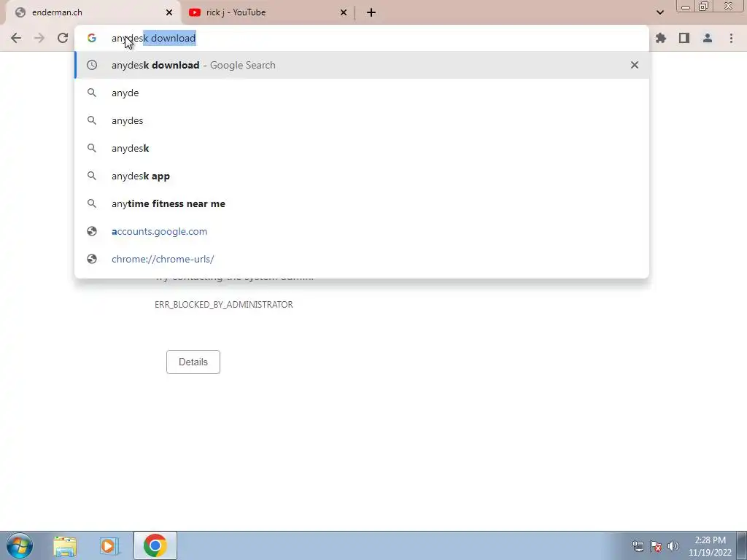The height and width of the screenshot is (560, 747).
Task: Launch Windows Media Player from the taskbar
Action: click(x=109, y=546)
